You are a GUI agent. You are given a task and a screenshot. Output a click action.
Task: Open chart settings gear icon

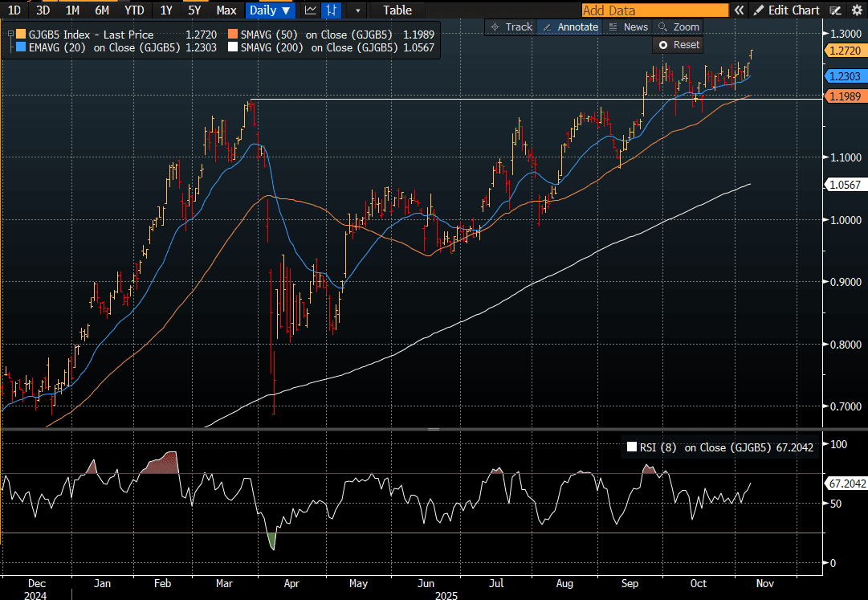tap(856, 10)
